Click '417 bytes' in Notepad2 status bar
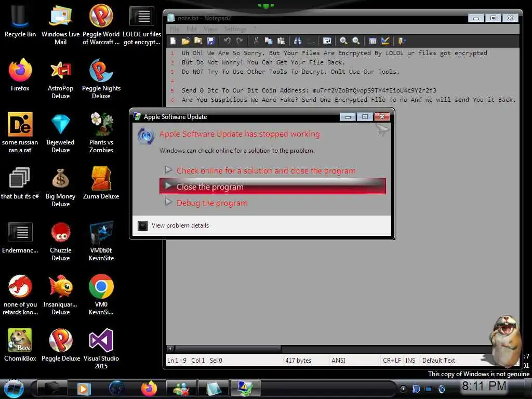Viewport: 532px width, 399px height. click(x=298, y=361)
